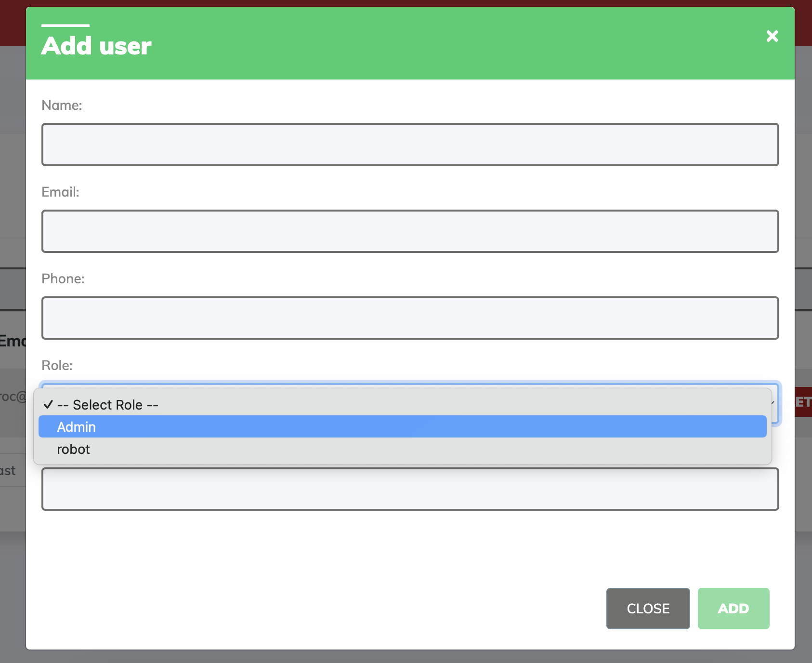Viewport: 812px width, 663px height.
Task: Click the Name label text
Action: pos(62,105)
